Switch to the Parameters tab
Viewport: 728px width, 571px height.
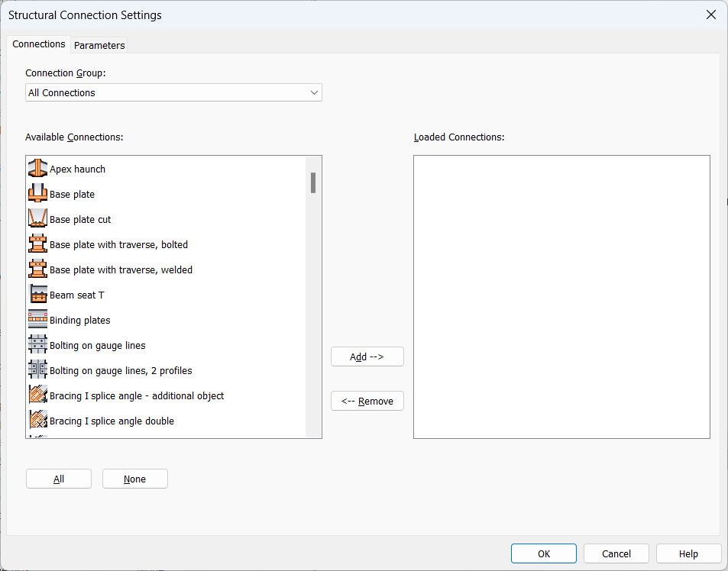99,45
